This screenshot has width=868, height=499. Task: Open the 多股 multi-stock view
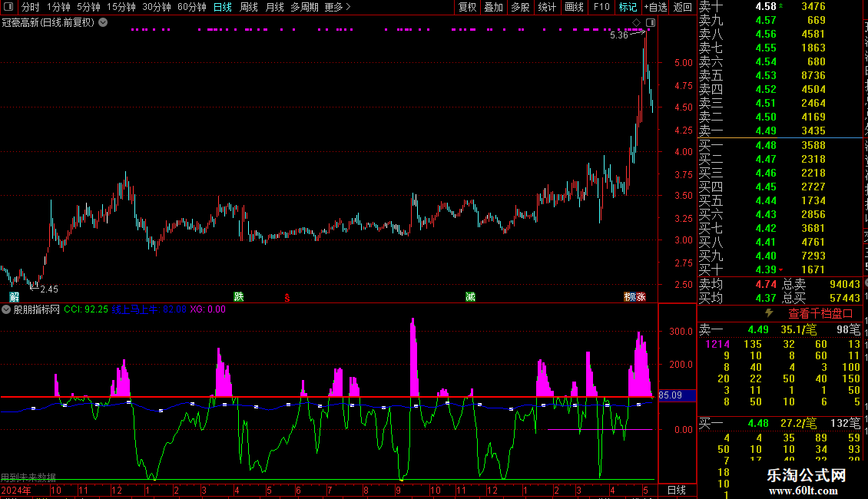(520, 7)
